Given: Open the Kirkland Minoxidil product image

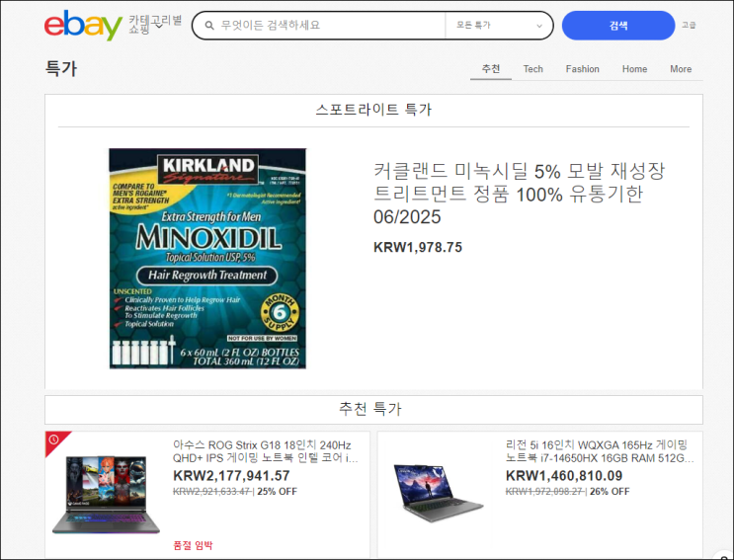Looking at the screenshot, I should pos(207,259).
